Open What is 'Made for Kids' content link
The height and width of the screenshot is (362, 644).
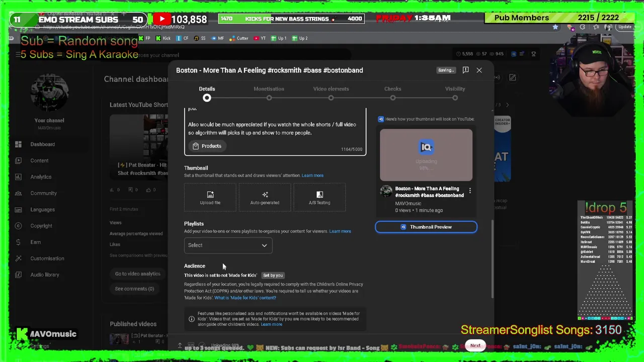point(245,298)
